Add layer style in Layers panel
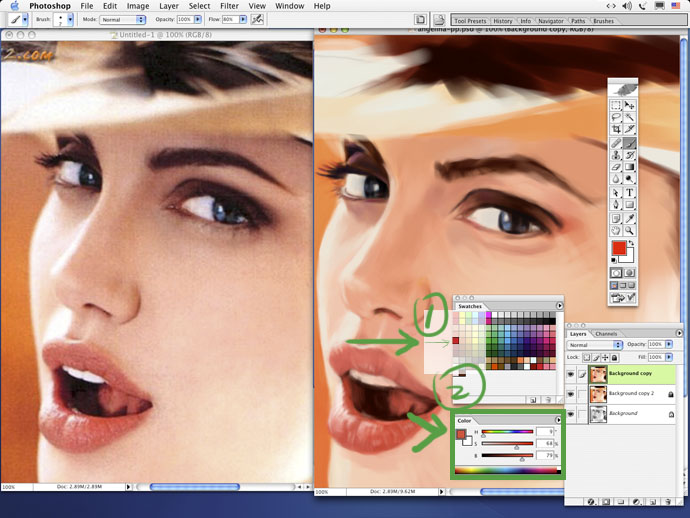This screenshot has width=690, height=518. click(x=591, y=501)
